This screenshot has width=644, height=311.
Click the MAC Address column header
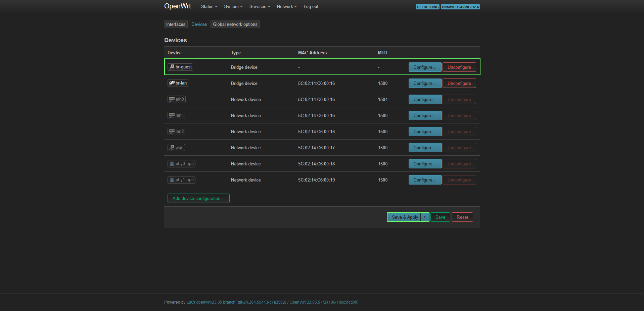click(x=312, y=53)
